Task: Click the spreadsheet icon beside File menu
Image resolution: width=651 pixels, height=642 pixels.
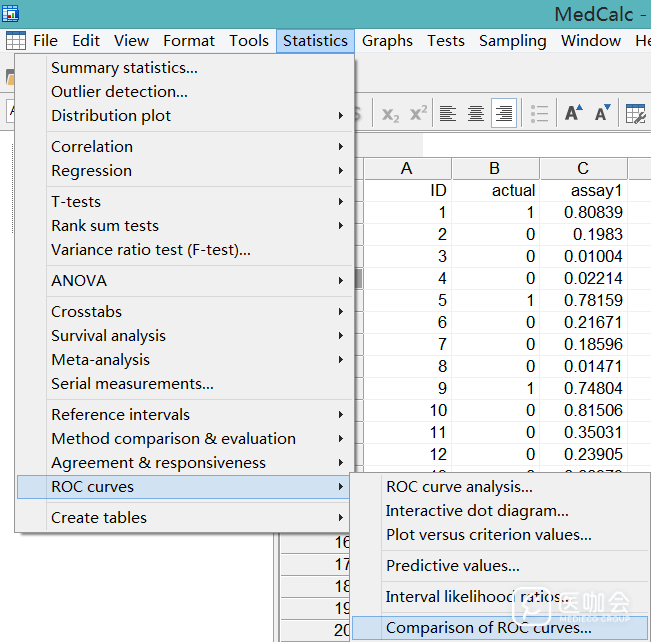Action: tap(16, 41)
